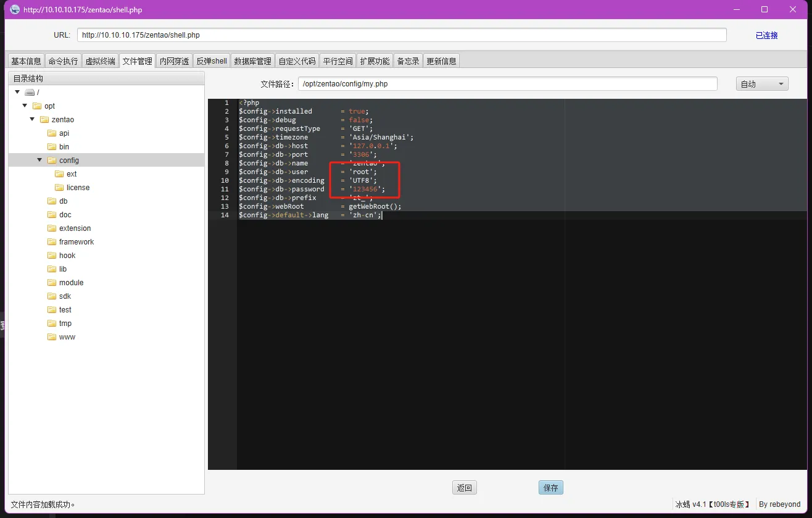Click the tmp folder icon
812x518 pixels.
[x=52, y=324]
